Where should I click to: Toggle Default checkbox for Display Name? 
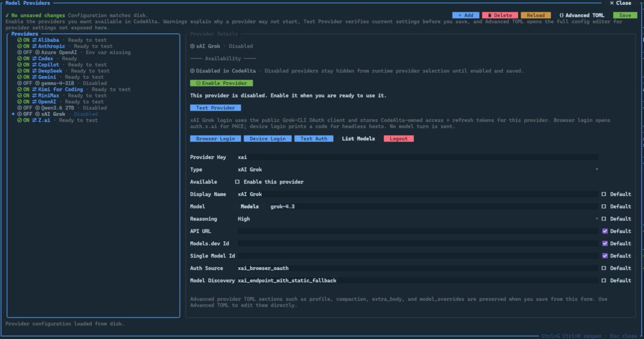604,194
